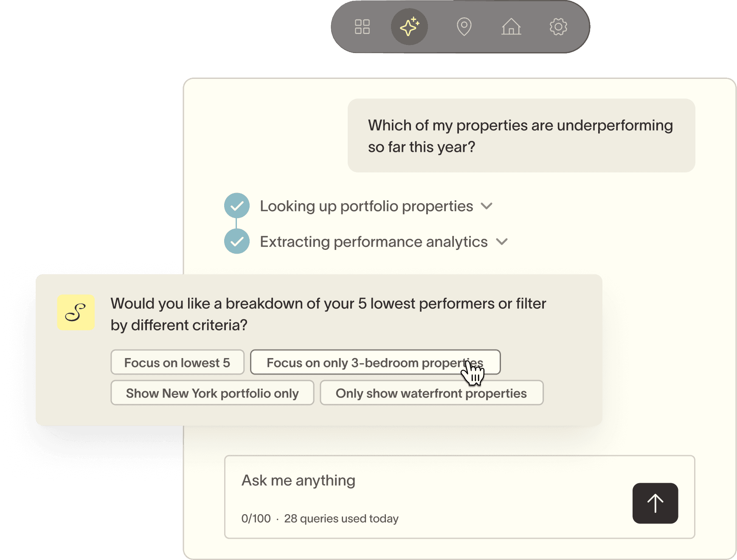Choose 'Only show waterfront properties'

pyautogui.click(x=431, y=393)
